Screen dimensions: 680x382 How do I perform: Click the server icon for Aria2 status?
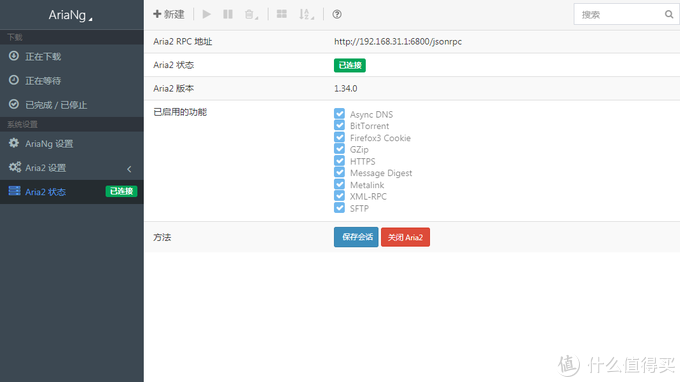tap(14, 191)
